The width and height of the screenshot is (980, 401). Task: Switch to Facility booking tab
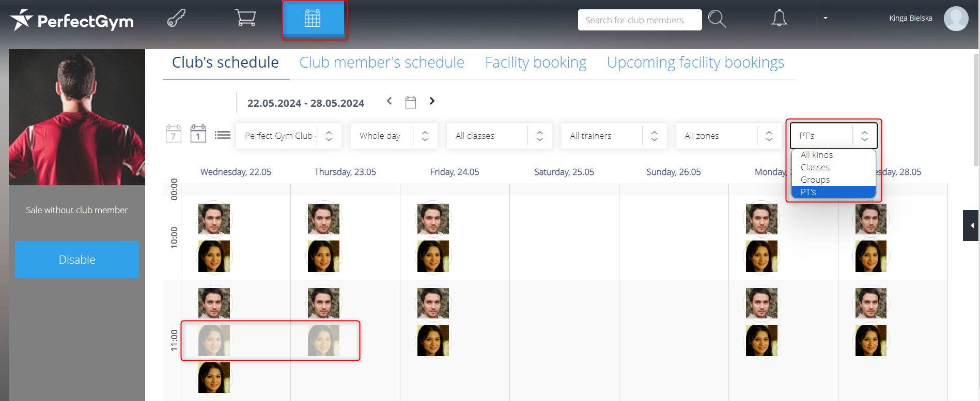536,62
